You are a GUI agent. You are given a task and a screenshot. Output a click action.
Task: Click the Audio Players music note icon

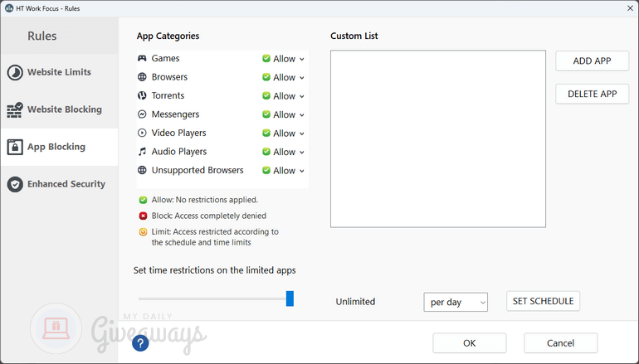(x=143, y=152)
